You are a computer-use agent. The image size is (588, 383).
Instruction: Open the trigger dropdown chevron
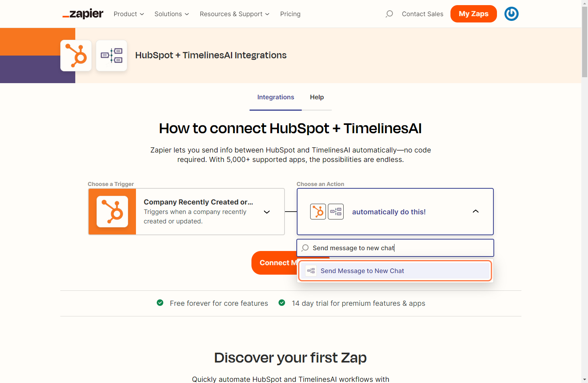[x=267, y=212]
